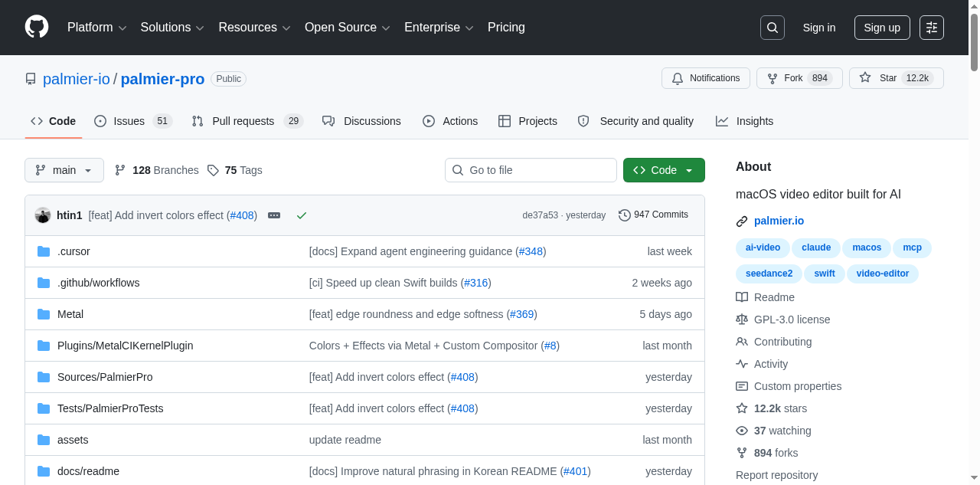The height and width of the screenshot is (485, 980).
Task: Focus the Go to file search field
Action: (531, 170)
